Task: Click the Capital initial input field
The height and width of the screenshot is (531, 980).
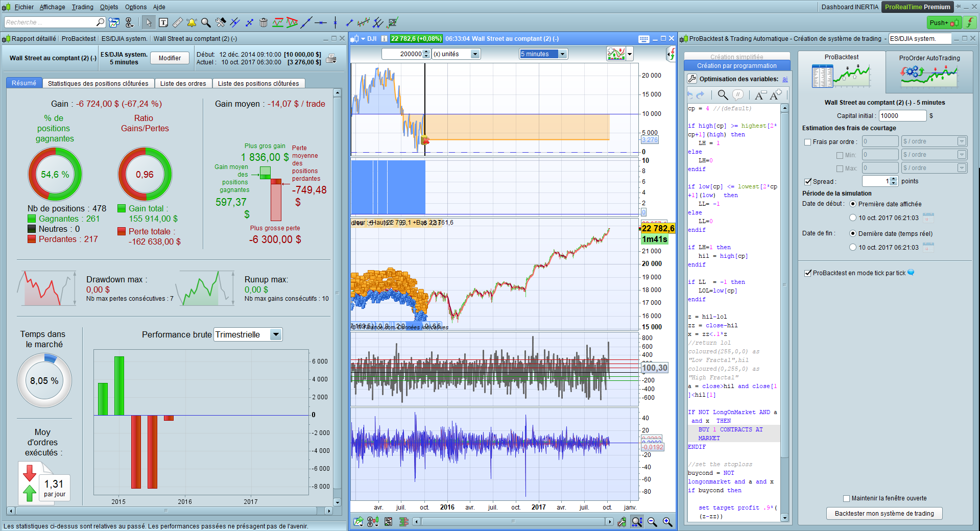Action: coord(902,116)
